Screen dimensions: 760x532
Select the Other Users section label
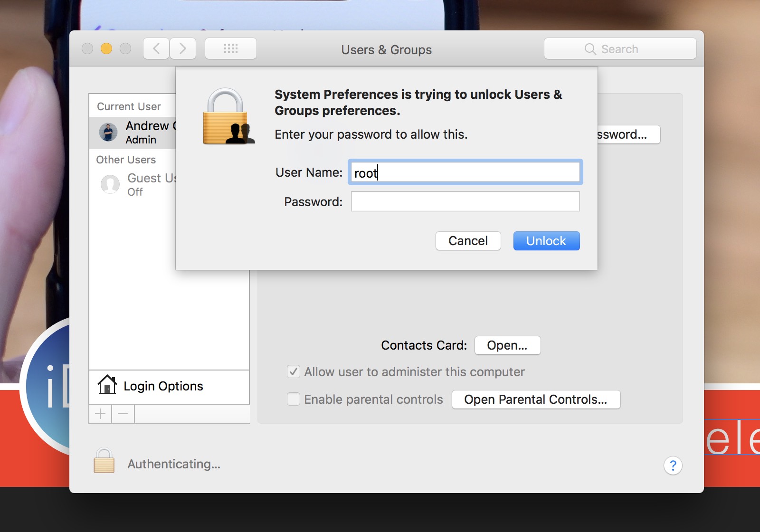pos(125,160)
